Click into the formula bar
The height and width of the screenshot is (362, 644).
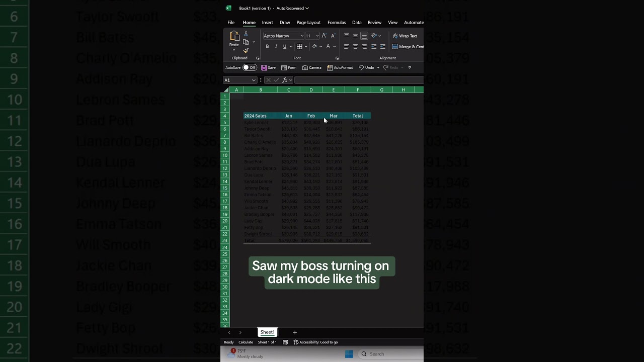point(359,80)
